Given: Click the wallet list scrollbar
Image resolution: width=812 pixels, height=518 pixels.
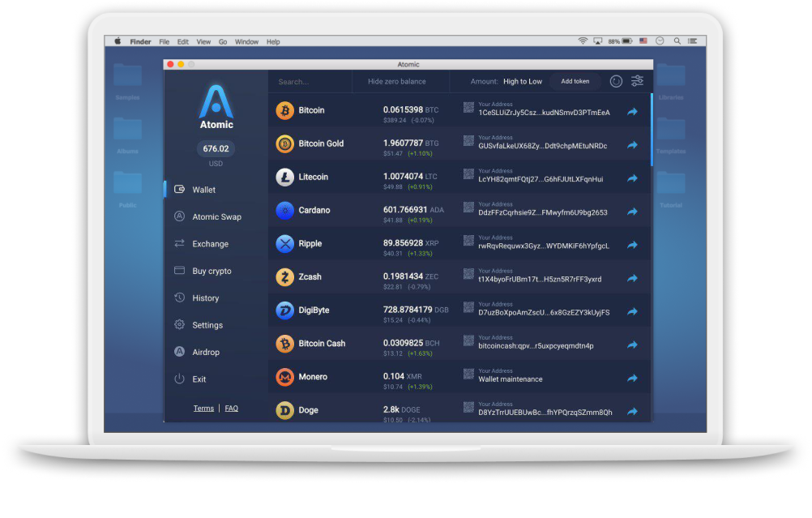Looking at the screenshot, I should click(x=652, y=130).
